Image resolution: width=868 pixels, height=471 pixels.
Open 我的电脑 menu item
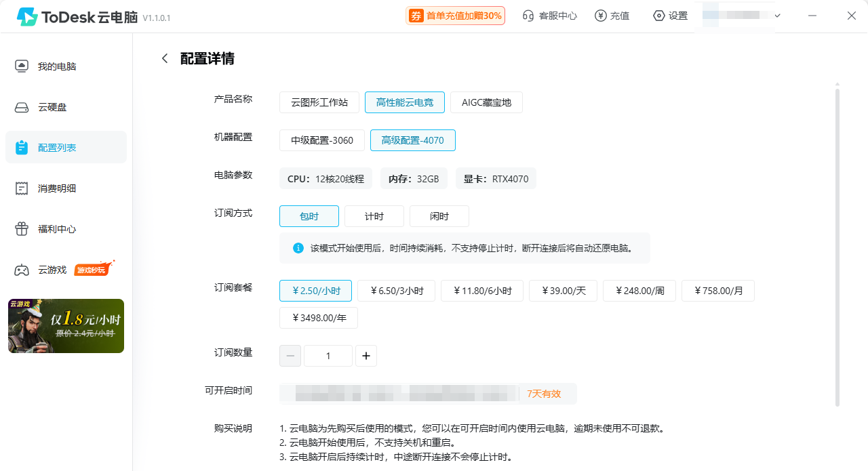click(66, 66)
